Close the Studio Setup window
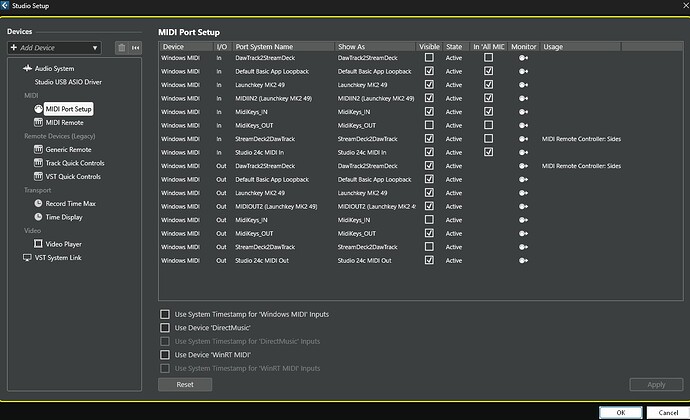690x420 pixels. tap(686, 5)
